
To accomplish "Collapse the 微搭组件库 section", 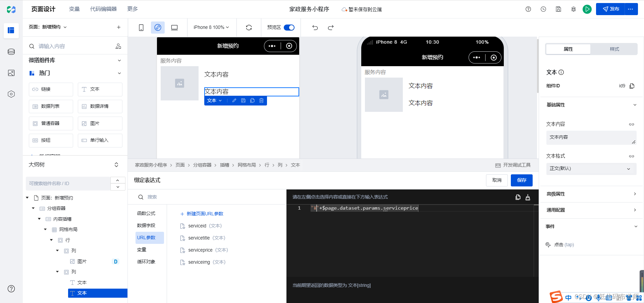I will [x=119, y=60].
